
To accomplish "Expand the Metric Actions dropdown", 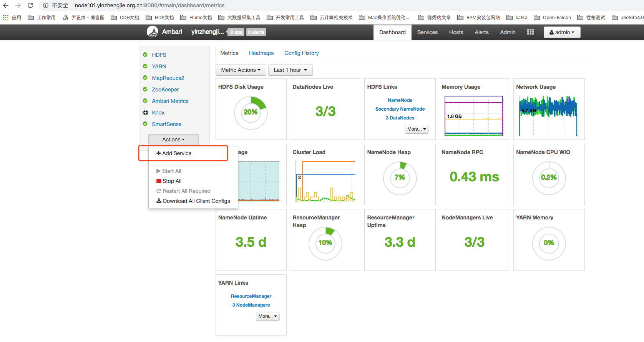I will pos(241,70).
